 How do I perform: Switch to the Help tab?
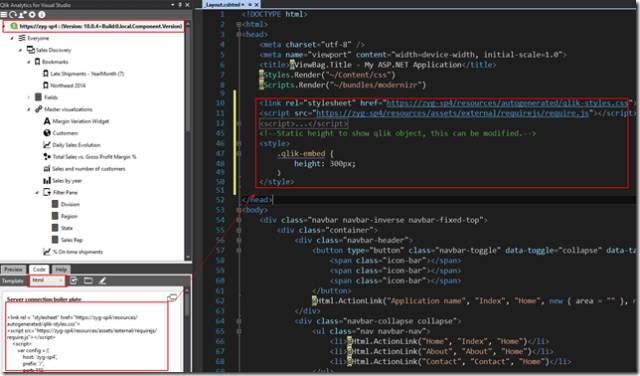pos(61,269)
